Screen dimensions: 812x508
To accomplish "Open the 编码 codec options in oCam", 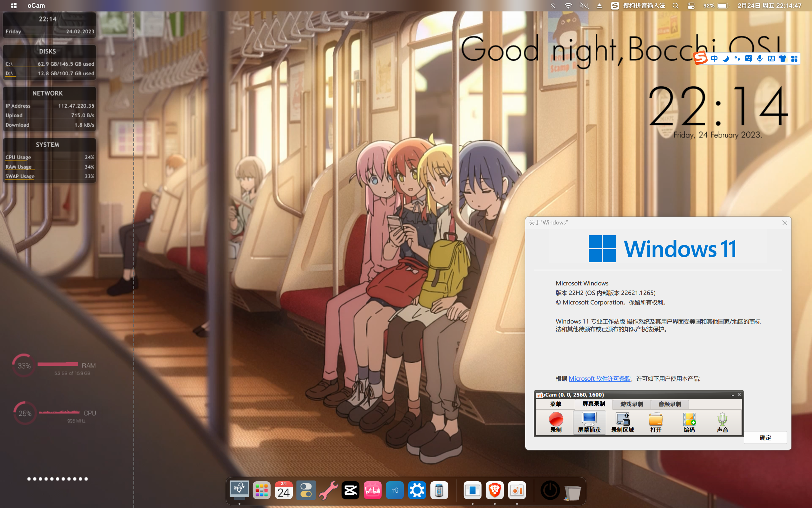I will 689,422.
